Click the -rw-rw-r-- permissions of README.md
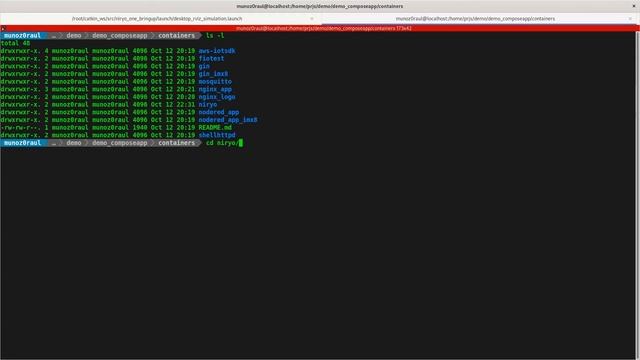The height and width of the screenshot is (360, 640). click(20, 128)
